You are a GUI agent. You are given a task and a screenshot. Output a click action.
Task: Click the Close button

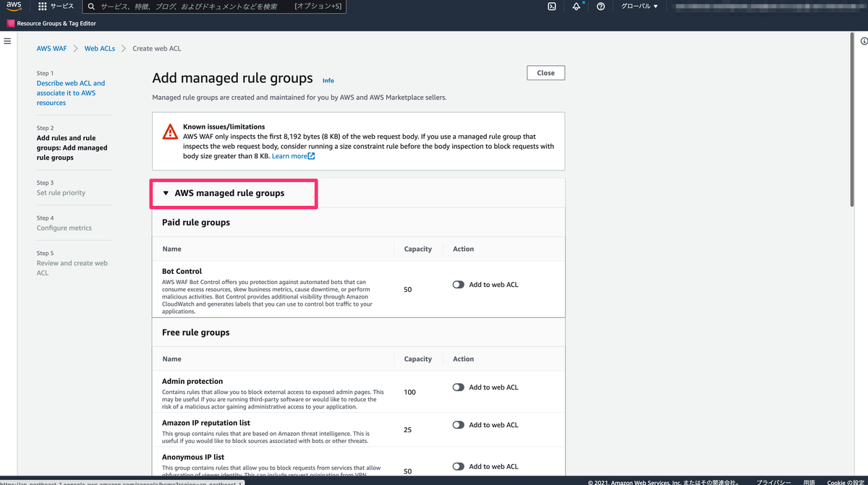pyautogui.click(x=545, y=72)
